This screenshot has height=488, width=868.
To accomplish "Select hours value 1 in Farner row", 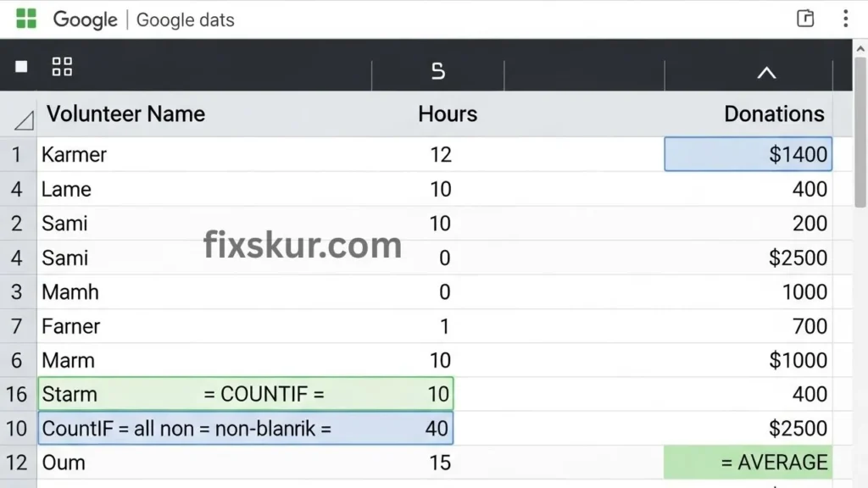I will pyautogui.click(x=444, y=326).
